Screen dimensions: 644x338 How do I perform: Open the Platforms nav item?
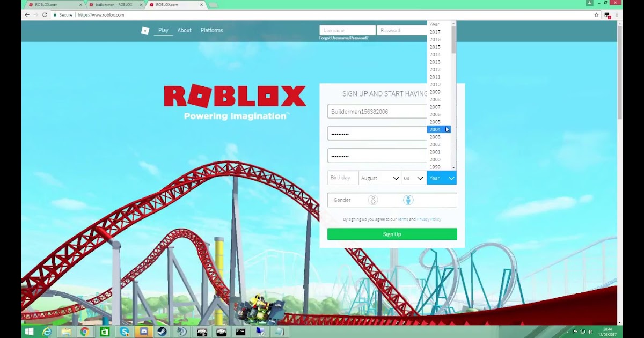[x=211, y=30]
